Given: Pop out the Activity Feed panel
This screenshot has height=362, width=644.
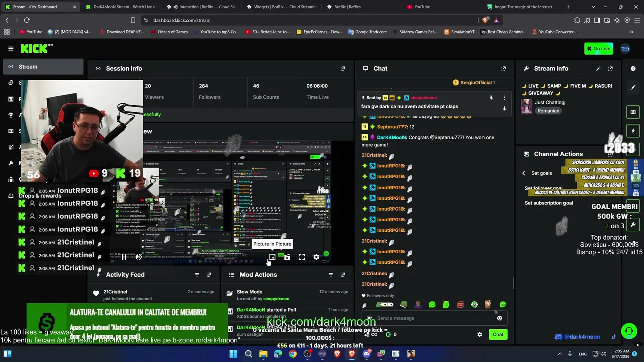Looking at the screenshot, I should tap(209, 275).
